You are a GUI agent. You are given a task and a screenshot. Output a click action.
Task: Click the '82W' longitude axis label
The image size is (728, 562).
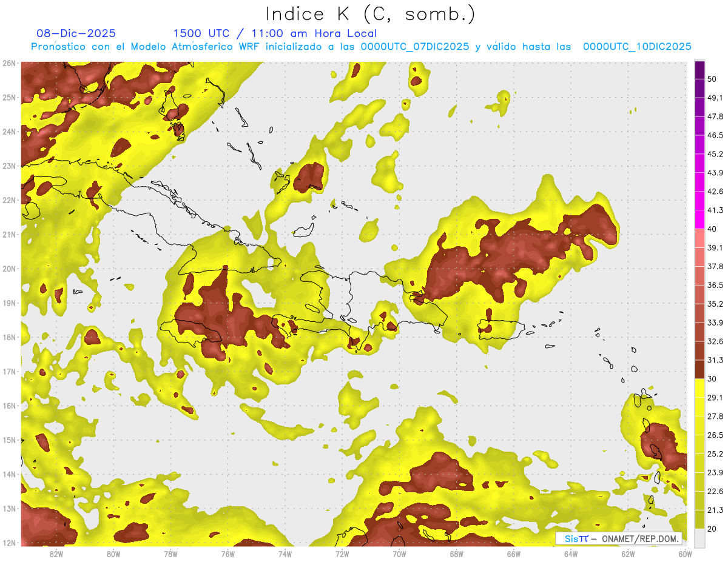click(56, 554)
